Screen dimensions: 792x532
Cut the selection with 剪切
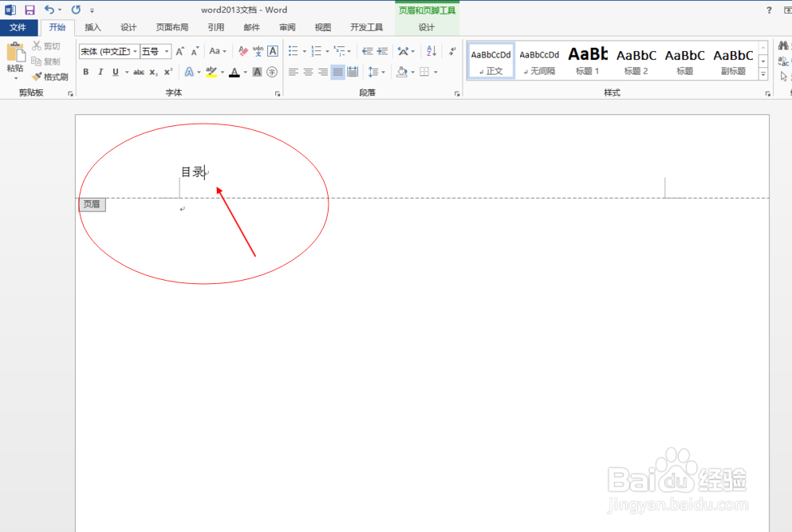[x=46, y=46]
